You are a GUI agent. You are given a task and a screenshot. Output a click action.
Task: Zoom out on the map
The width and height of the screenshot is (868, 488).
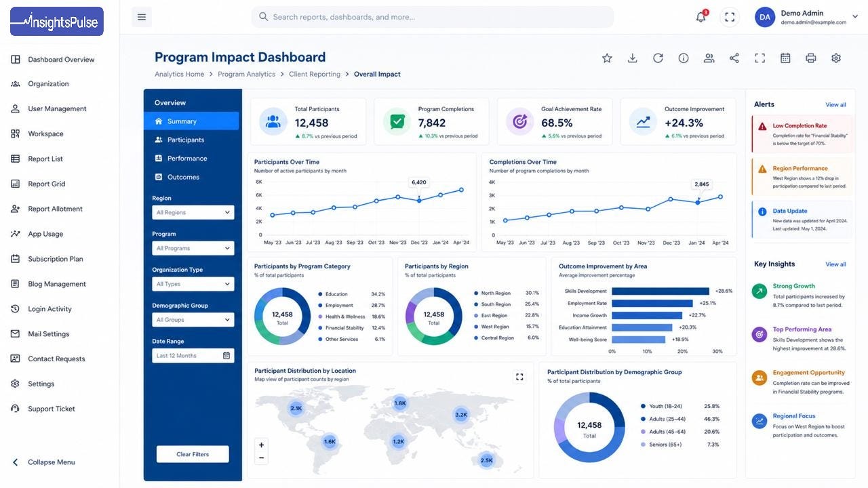click(262, 457)
